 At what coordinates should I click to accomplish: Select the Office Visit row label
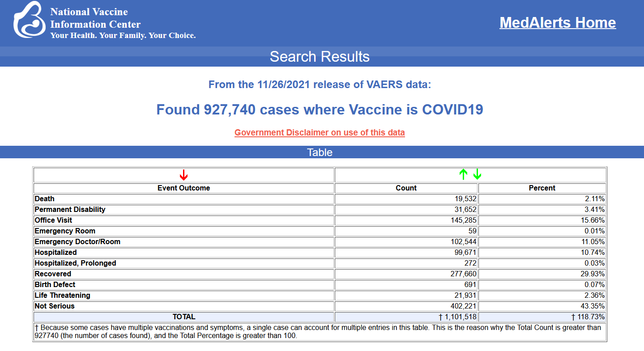(53, 220)
